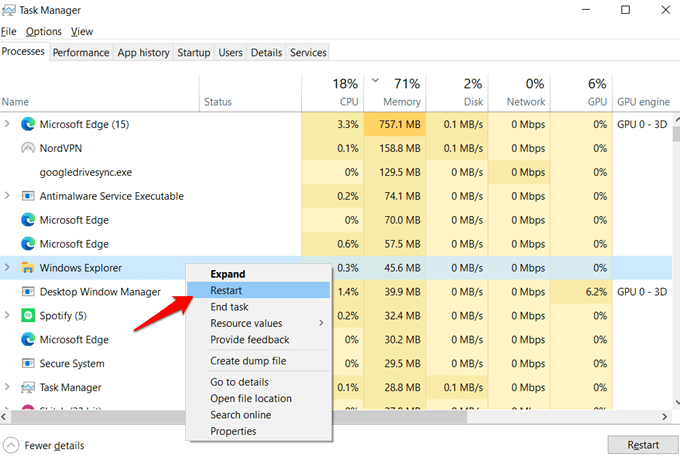Choose Search online in the context menu
The width and height of the screenshot is (680, 462).
258,415
